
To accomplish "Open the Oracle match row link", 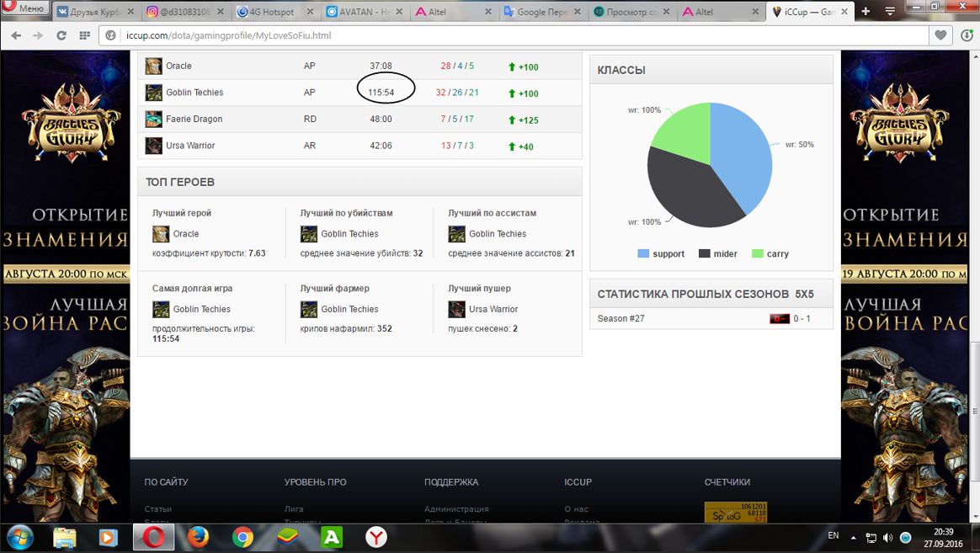I will [x=178, y=66].
